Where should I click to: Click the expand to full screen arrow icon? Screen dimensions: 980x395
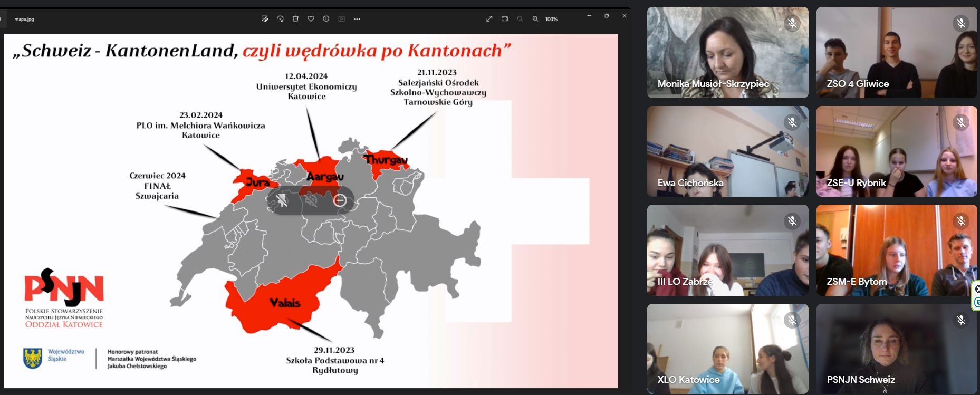(489, 19)
